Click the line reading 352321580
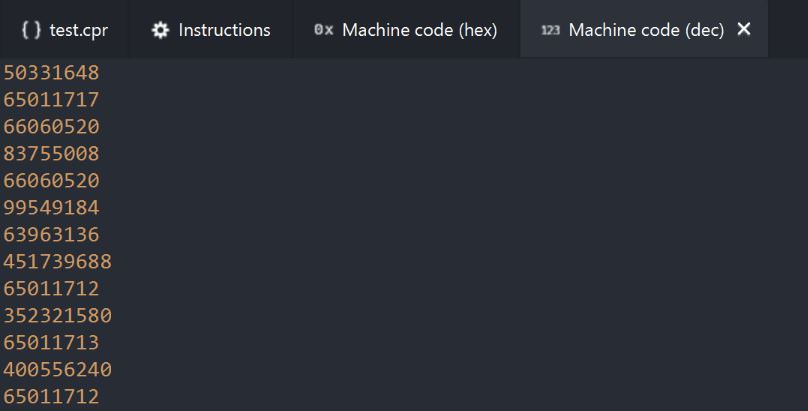Viewport: 808px width, 411px height. point(57,315)
